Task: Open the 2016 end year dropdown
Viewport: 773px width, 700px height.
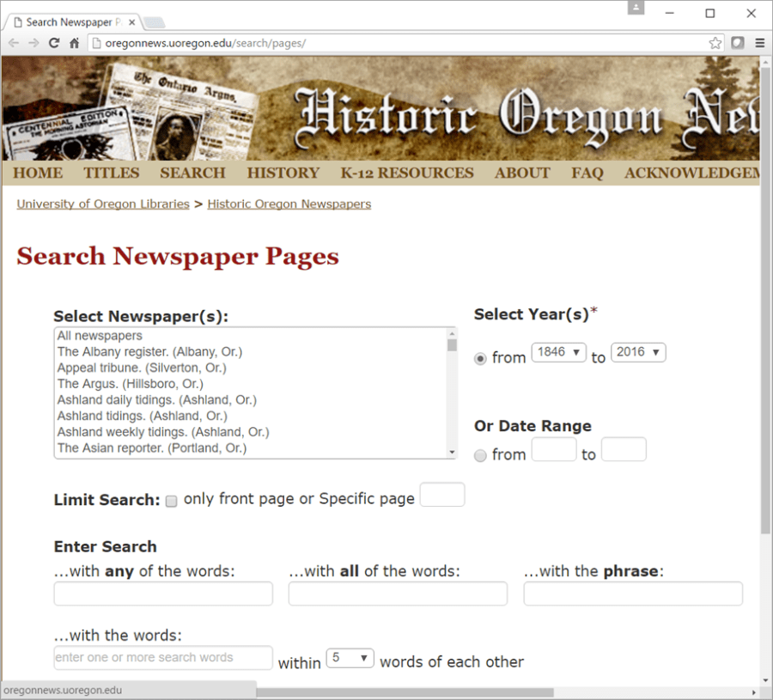Action: tap(638, 352)
